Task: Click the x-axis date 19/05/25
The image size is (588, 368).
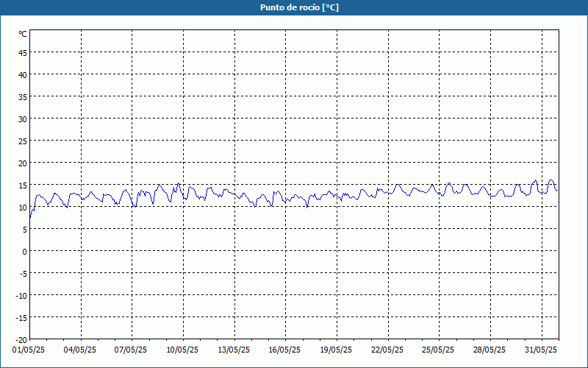Action: tap(336, 350)
